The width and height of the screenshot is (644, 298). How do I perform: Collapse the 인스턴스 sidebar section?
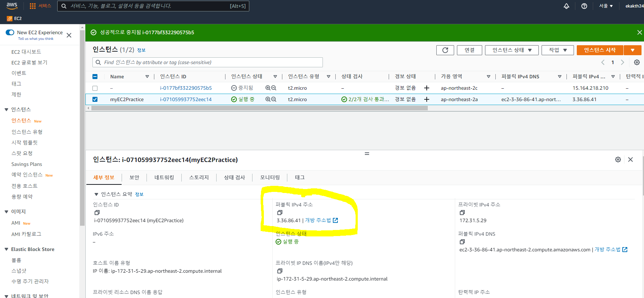6,110
